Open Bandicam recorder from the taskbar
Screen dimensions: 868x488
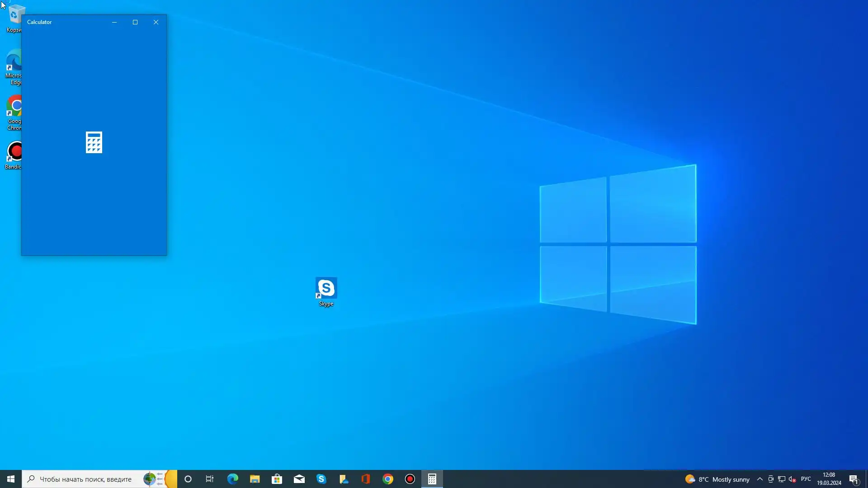410,479
